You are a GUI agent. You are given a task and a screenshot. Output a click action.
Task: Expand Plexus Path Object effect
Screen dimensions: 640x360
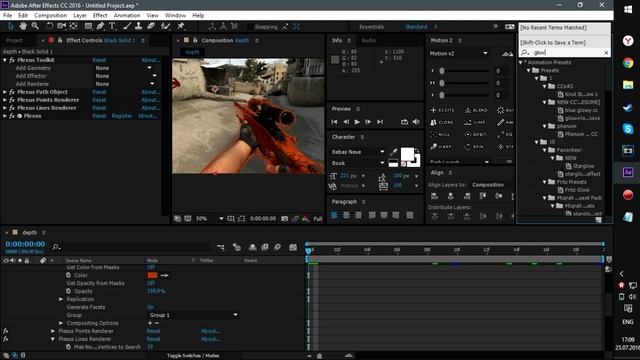click(x=4, y=92)
